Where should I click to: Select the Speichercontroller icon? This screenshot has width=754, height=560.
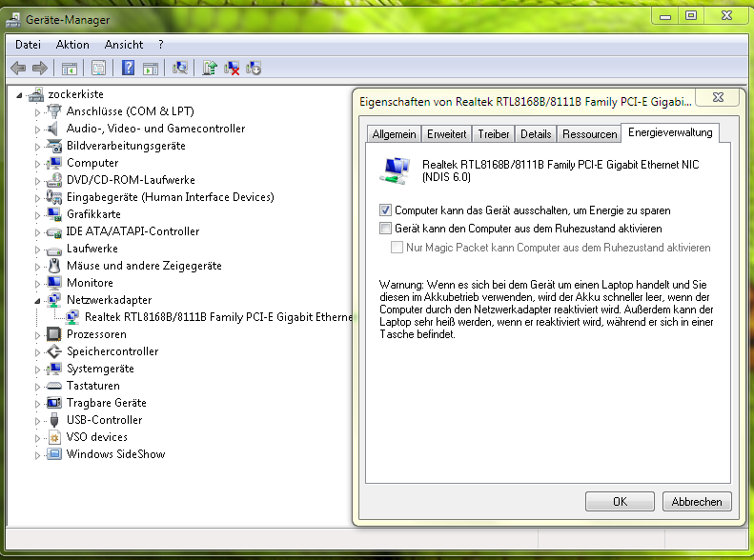click(54, 351)
